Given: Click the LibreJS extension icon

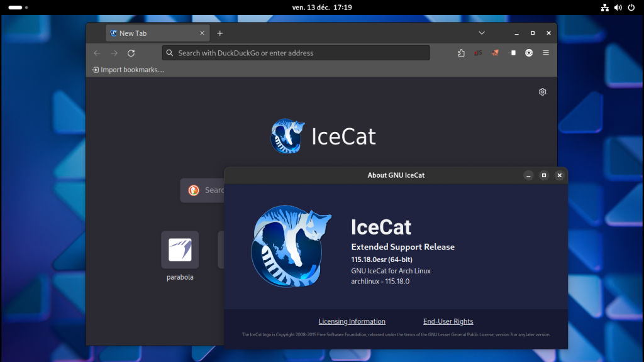Looking at the screenshot, I should pos(478,53).
